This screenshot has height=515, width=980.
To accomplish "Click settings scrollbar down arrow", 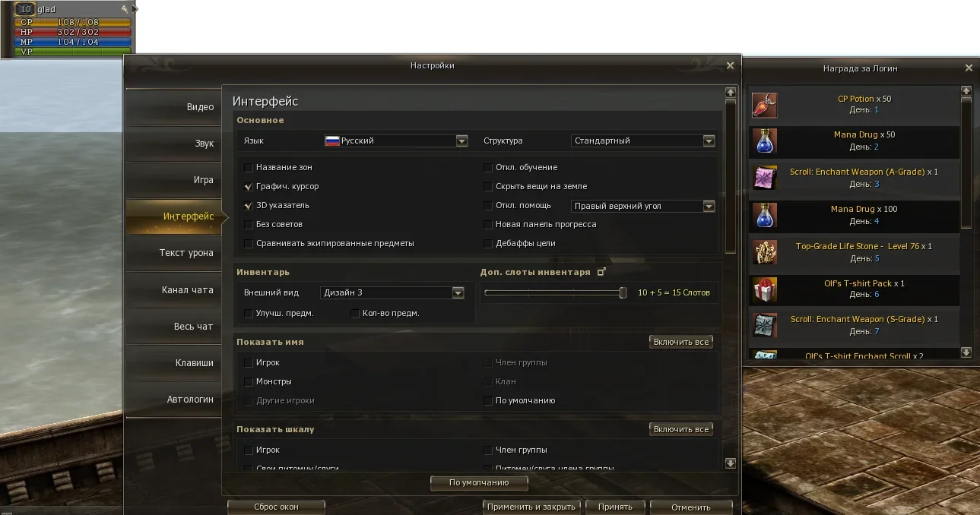I will click(731, 463).
